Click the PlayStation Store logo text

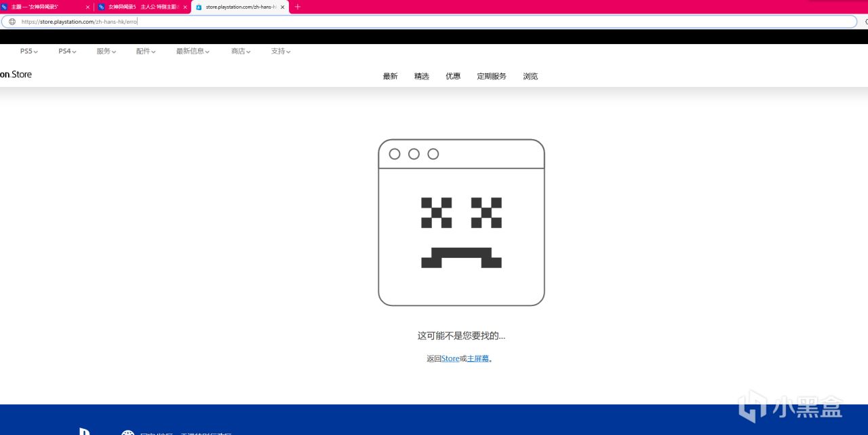[x=16, y=74]
